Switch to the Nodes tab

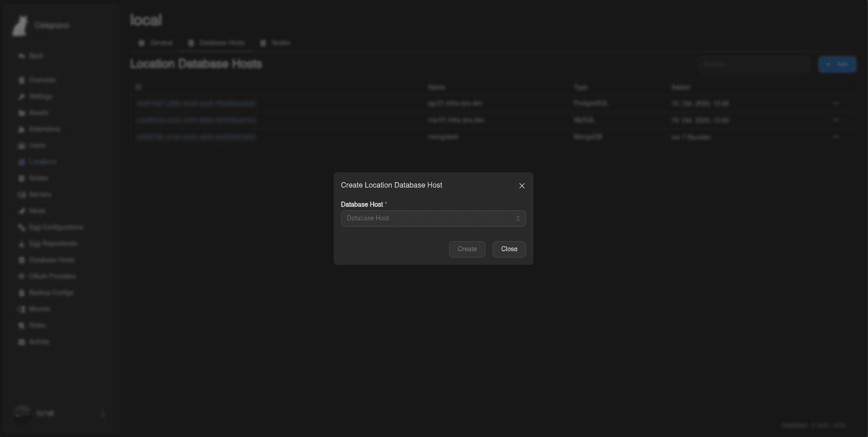pyautogui.click(x=275, y=43)
